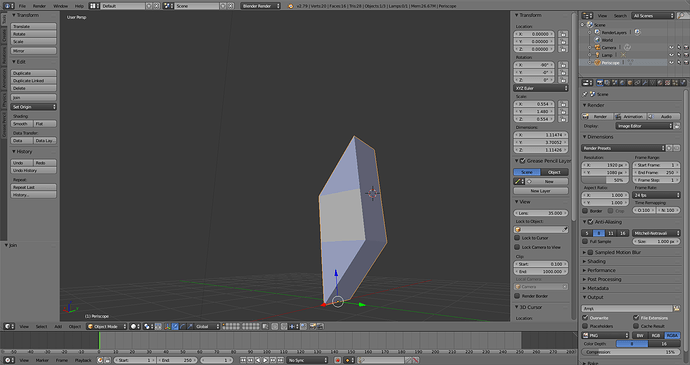The image size is (690, 365).
Task: Open the PNG file format dropdown
Action: [606, 336]
